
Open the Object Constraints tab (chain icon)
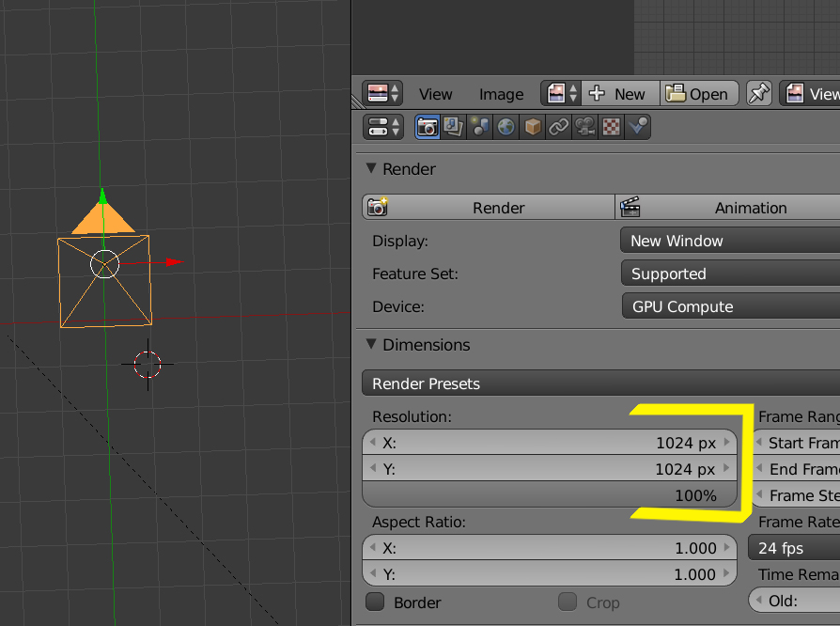point(559,127)
